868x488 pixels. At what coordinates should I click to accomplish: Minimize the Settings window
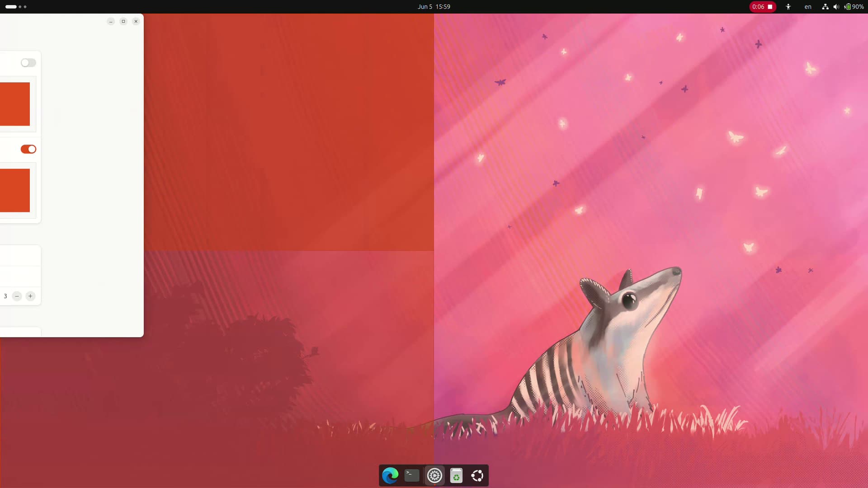111,21
